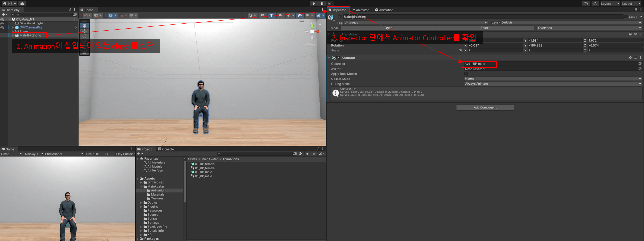This screenshot has width=644, height=241.
Task: Switch to the Inspector tab
Action: pyautogui.click(x=337, y=10)
